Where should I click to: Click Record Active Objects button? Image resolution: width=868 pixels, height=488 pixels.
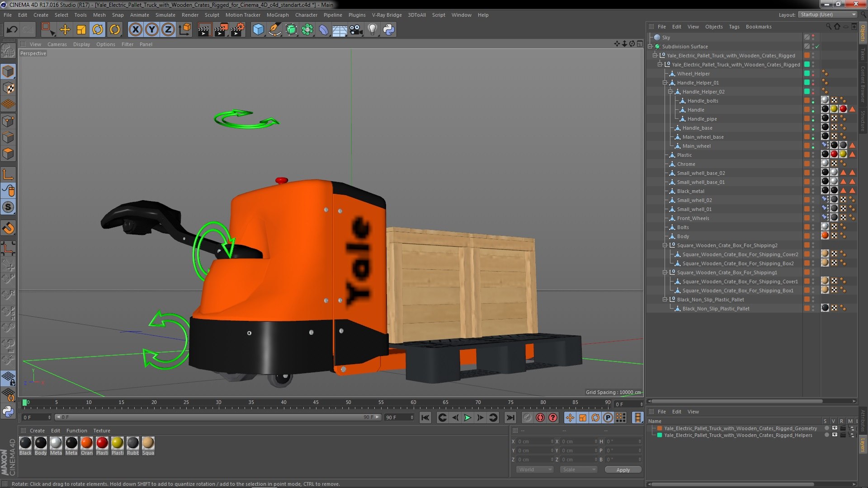pos(527,418)
